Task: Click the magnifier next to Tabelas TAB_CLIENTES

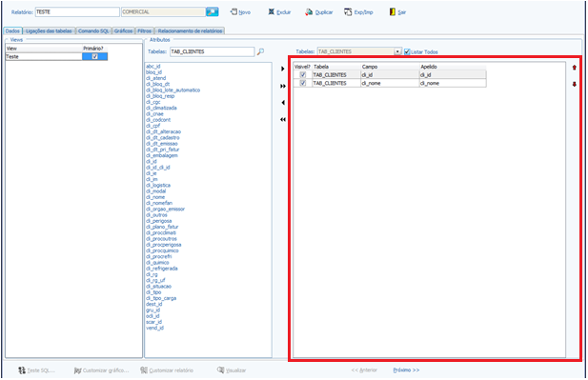Action: pos(260,51)
